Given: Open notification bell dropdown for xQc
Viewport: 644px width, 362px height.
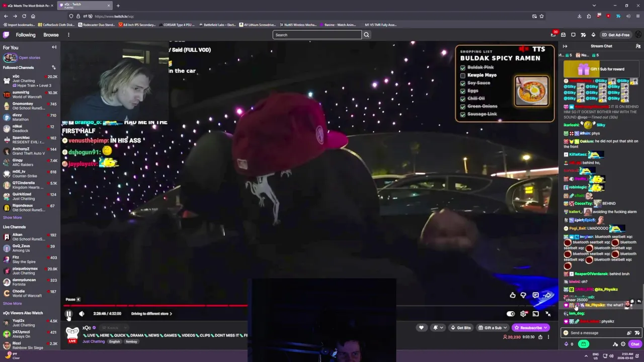Looking at the screenshot, I should pos(438,328).
